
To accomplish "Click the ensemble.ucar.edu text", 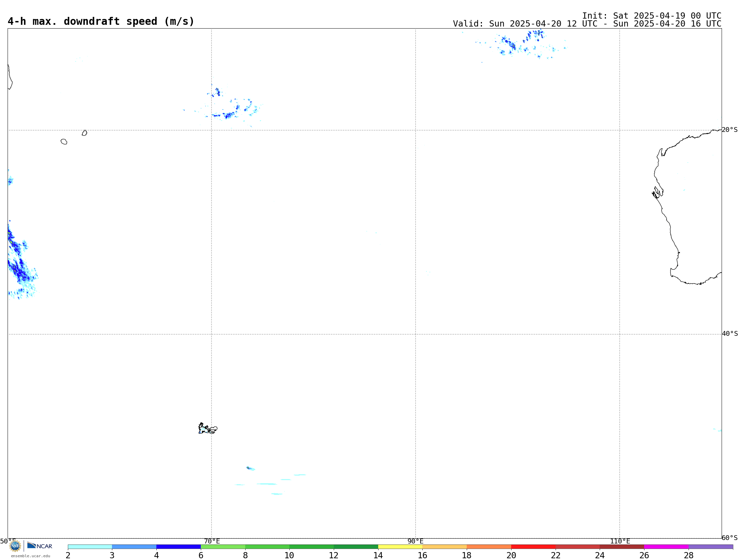I will pyautogui.click(x=31, y=556).
